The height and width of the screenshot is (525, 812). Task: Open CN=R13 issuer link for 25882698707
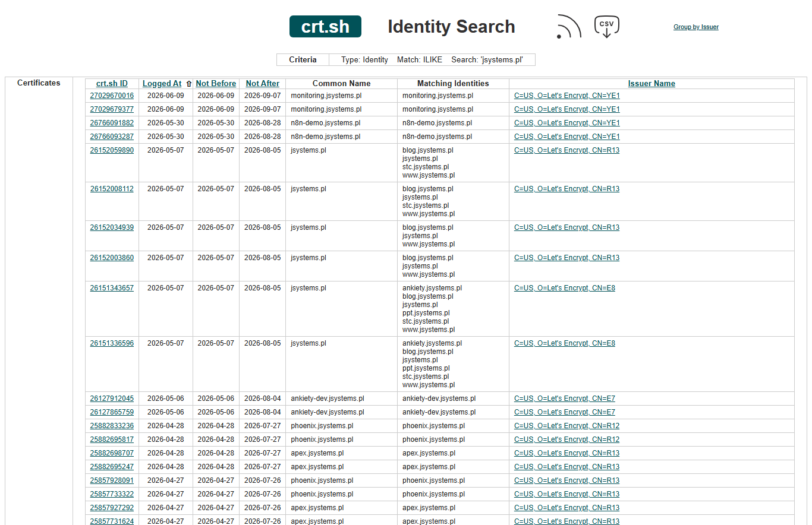tap(566, 453)
